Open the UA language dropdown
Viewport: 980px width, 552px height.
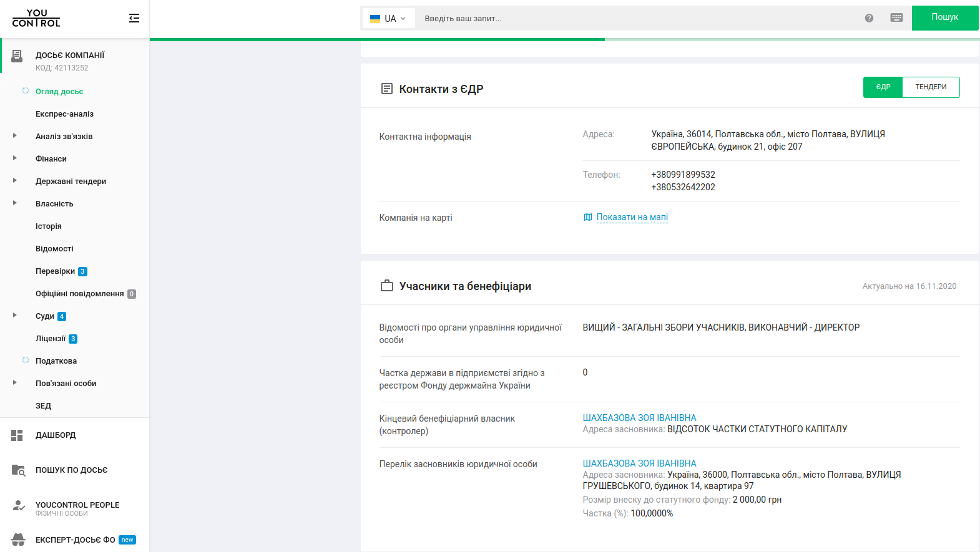pyautogui.click(x=388, y=19)
